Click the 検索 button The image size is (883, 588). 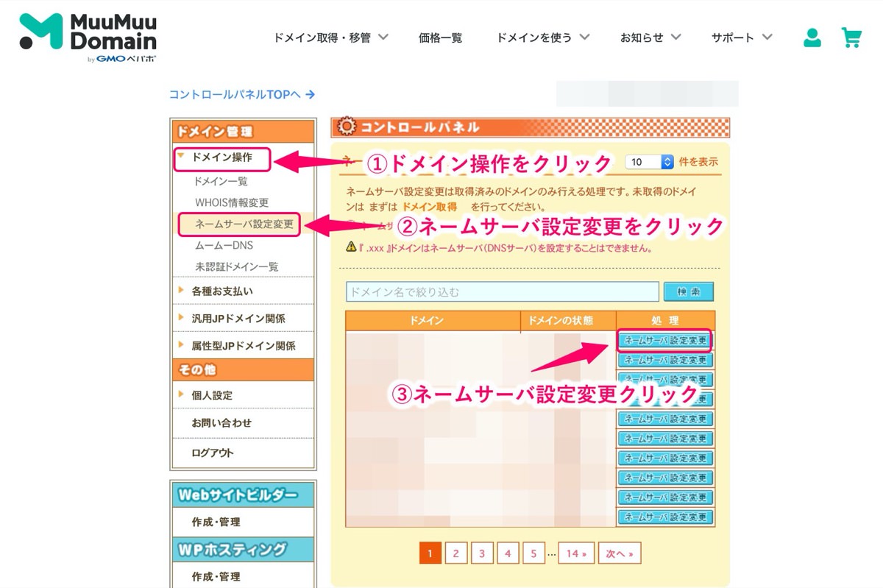(x=689, y=292)
